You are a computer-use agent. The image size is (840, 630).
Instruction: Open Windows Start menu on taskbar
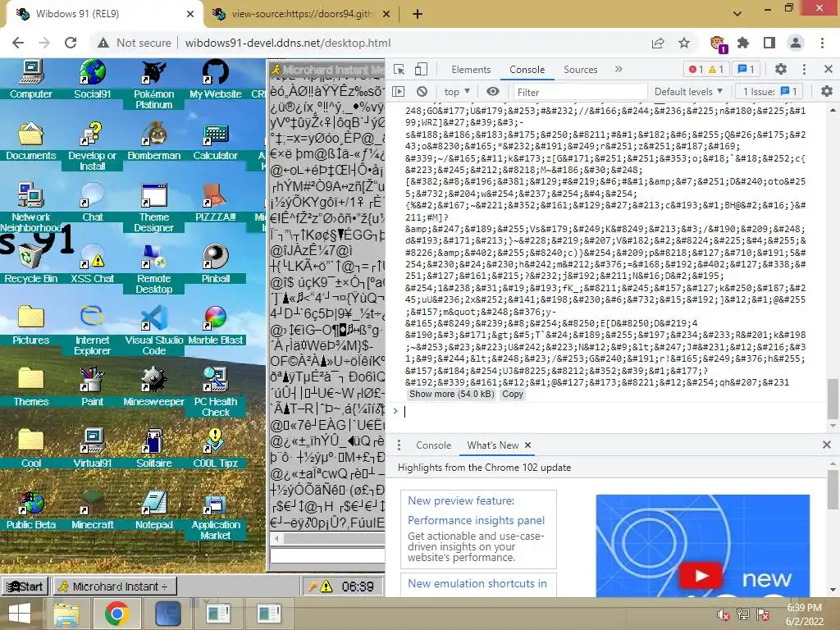[20, 614]
